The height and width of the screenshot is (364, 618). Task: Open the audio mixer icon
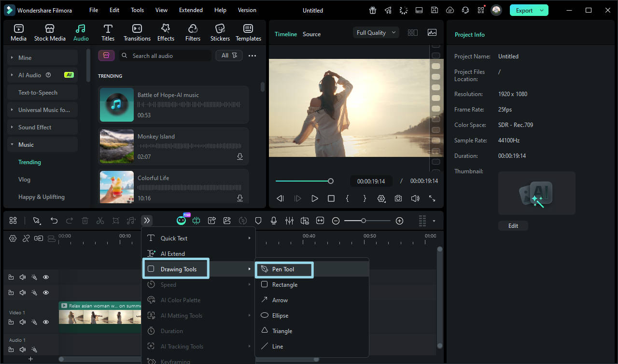tap(289, 221)
